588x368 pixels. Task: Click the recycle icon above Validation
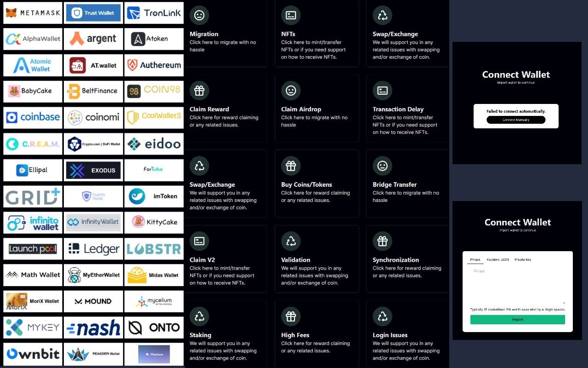pos(291,241)
